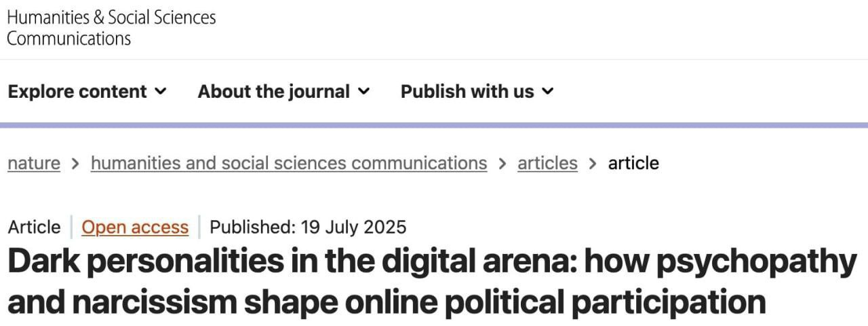Click the 'Article' type label
868x326 pixels.
tap(35, 227)
